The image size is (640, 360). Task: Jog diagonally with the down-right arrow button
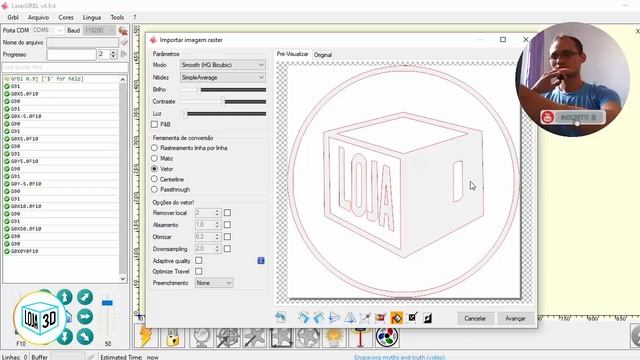point(85,337)
